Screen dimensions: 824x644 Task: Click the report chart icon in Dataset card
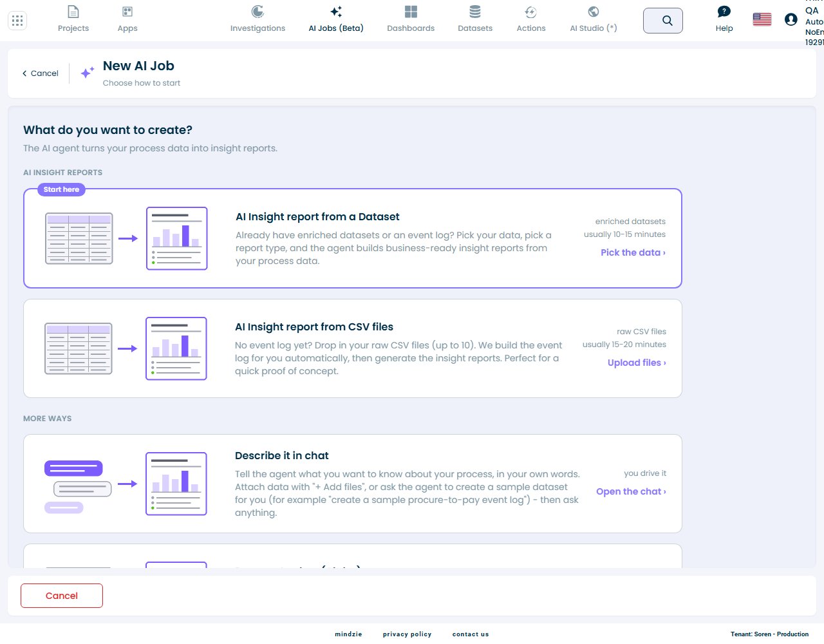click(x=177, y=238)
